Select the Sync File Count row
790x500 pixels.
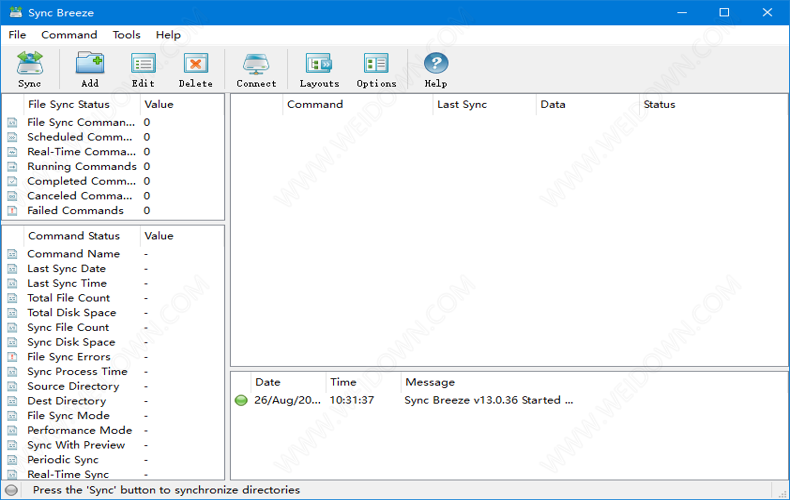[x=114, y=328]
